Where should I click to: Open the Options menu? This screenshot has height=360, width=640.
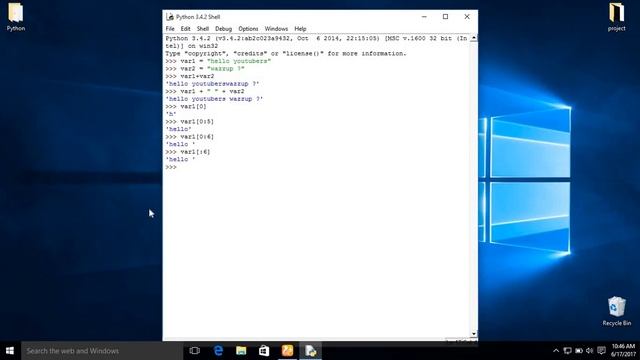[x=248, y=29]
